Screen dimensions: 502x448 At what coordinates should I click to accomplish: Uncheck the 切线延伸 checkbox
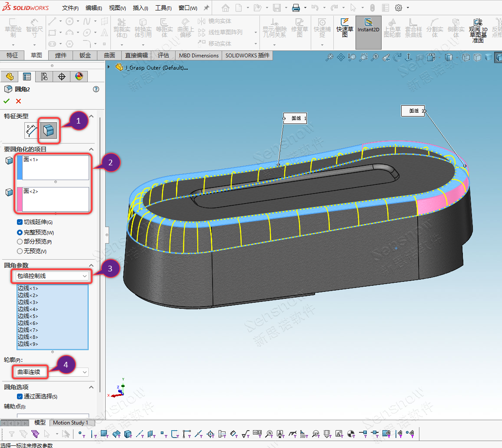pos(20,222)
